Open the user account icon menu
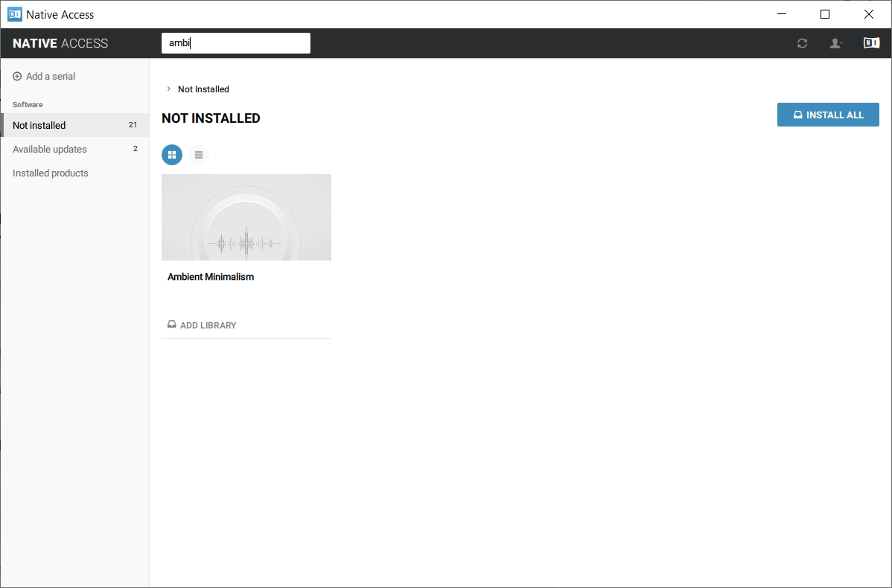The width and height of the screenshot is (892, 588). (835, 43)
